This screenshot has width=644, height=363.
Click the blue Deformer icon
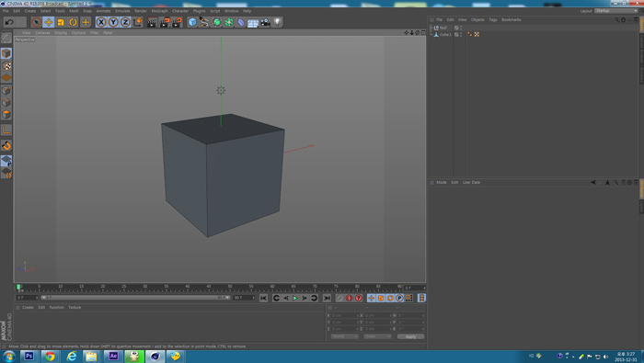click(x=241, y=22)
